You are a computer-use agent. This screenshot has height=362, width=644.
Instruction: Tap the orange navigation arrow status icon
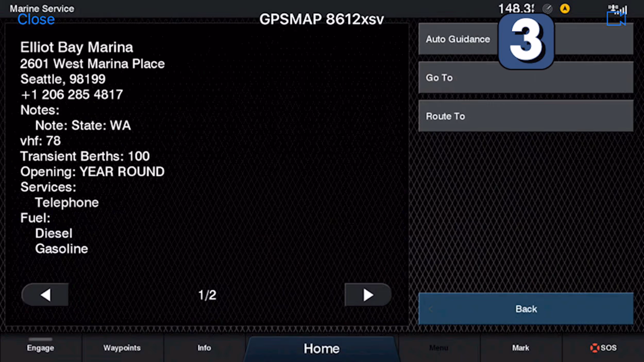pos(565,8)
